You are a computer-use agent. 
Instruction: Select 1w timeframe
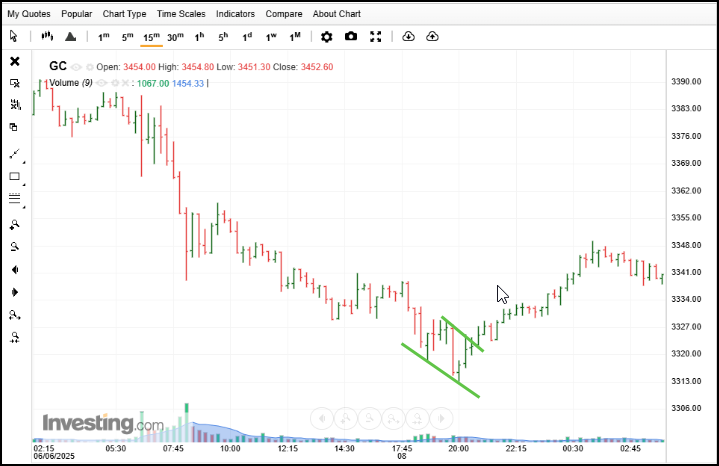[271, 37]
